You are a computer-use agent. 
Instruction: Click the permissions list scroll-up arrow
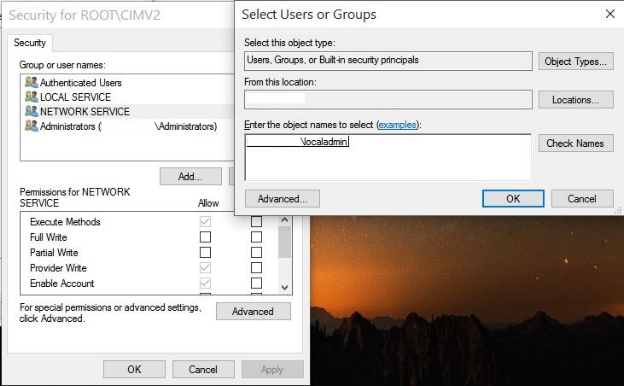point(285,219)
